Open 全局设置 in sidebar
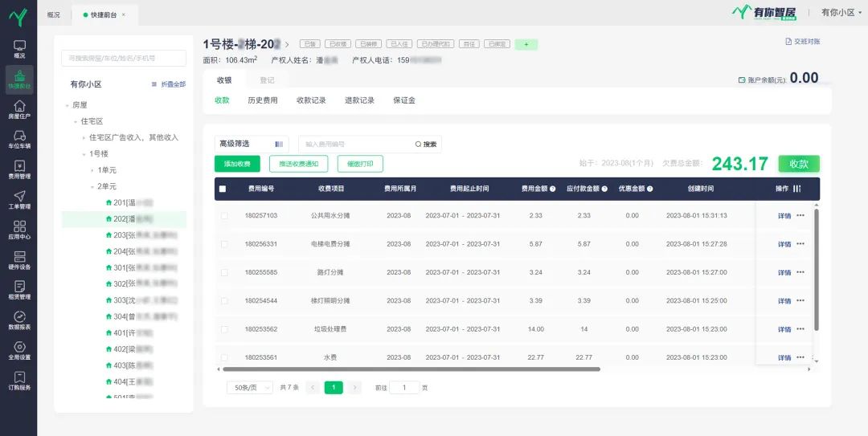Viewport: 868px width, 436px height. (x=18, y=351)
